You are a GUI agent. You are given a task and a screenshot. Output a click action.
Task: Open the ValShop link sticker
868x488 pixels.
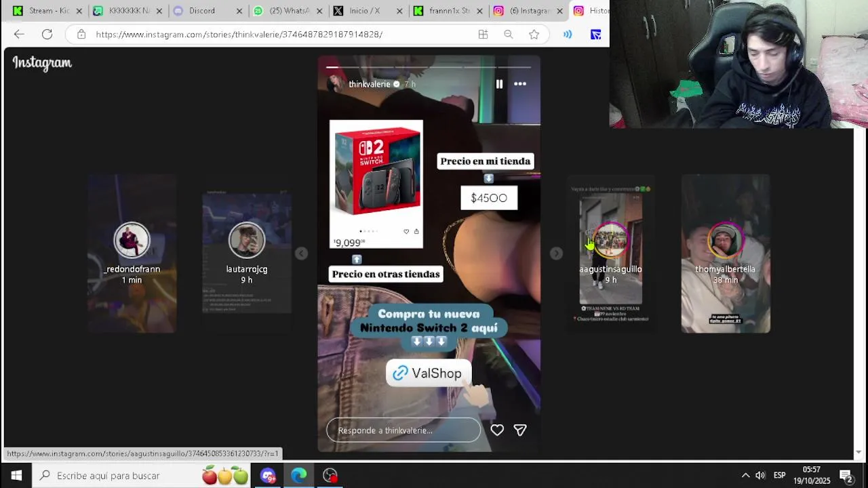coord(428,373)
